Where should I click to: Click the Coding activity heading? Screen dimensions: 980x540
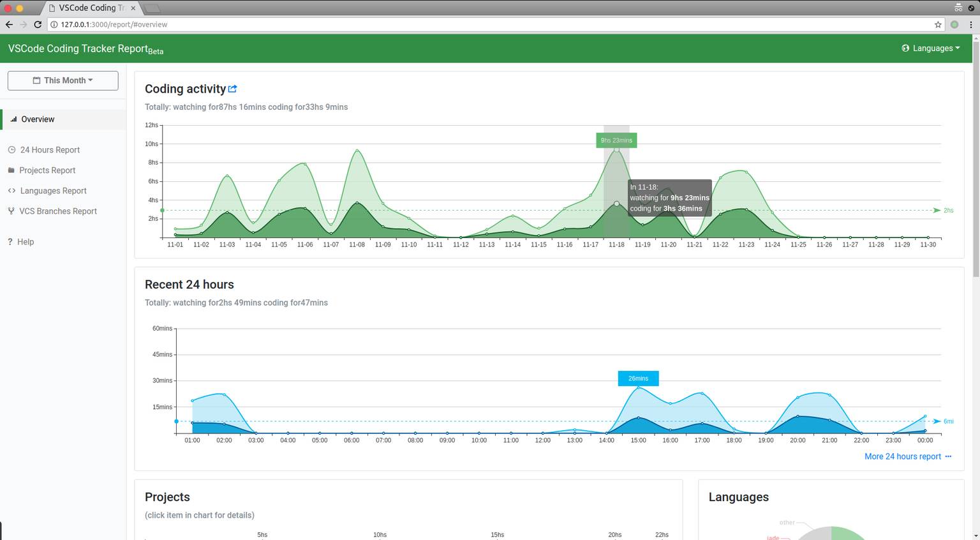click(185, 89)
